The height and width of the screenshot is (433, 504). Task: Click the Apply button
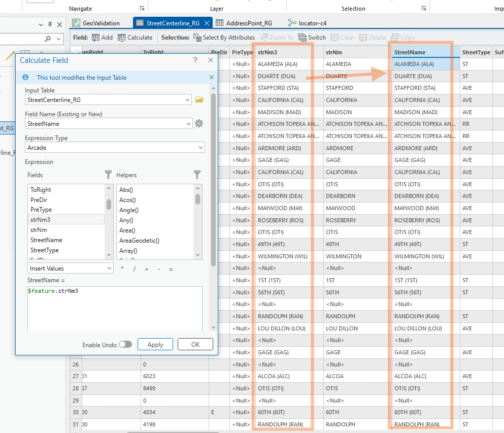point(155,345)
